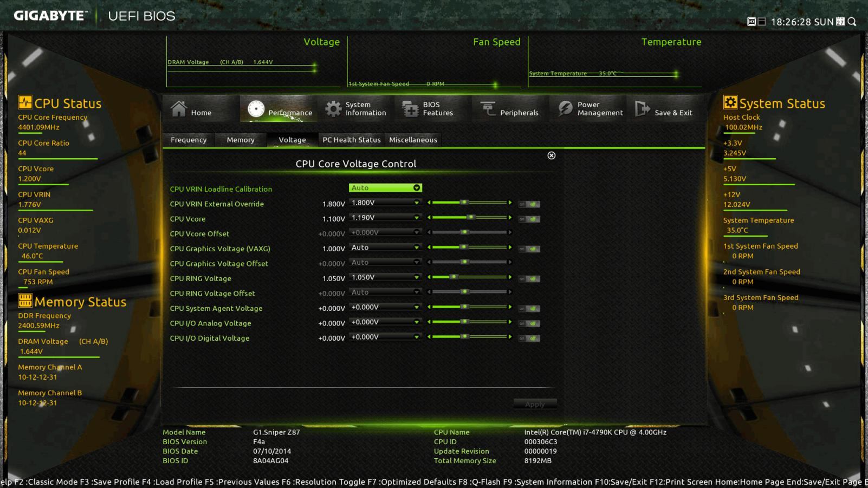Decrease CPU VRIN External Override with left arrow
The width and height of the screenshot is (868, 488).
point(429,203)
